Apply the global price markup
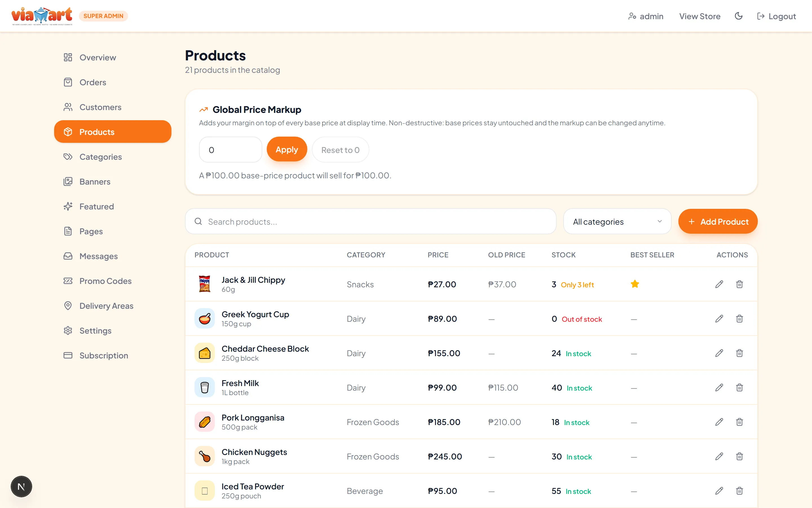Viewport: 812px width, 508px height. tap(287, 150)
